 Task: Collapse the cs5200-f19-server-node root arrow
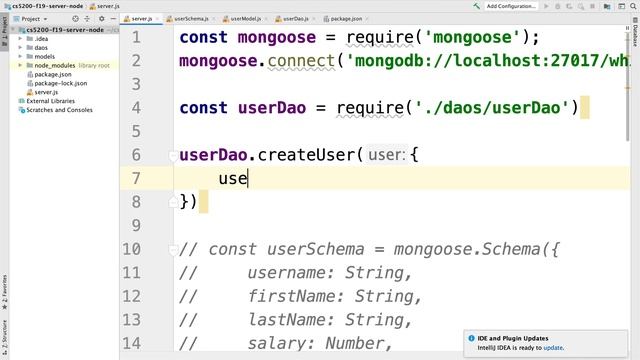tap(13, 30)
